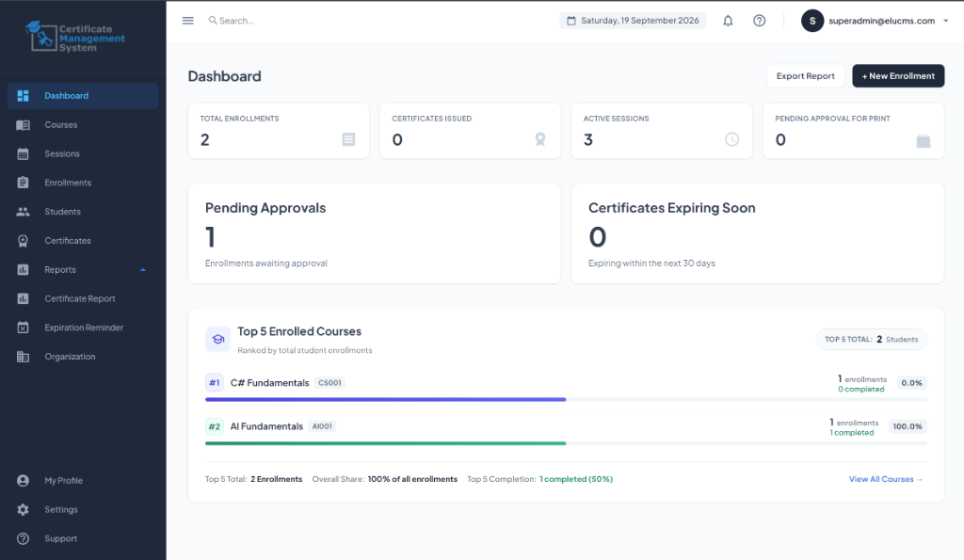
Task: Click the Total Enrollments list icon
Action: (x=348, y=139)
